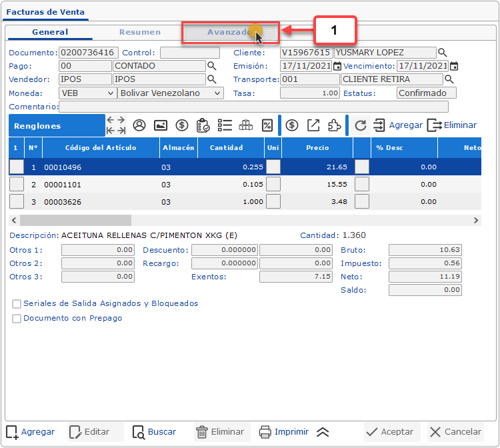Viewport: 500px width, 448px height.
Task: Search clients with the Cliente magnifier icon
Action: click(x=442, y=53)
